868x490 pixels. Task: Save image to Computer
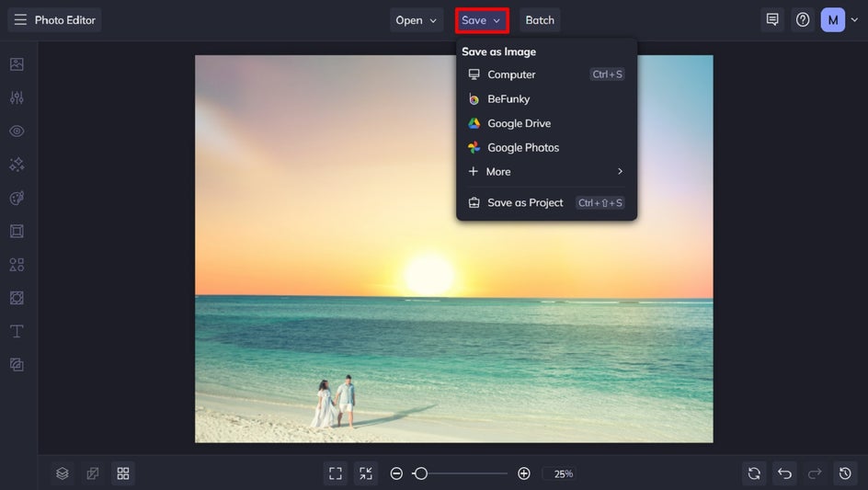pyautogui.click(x=546, y=74)
